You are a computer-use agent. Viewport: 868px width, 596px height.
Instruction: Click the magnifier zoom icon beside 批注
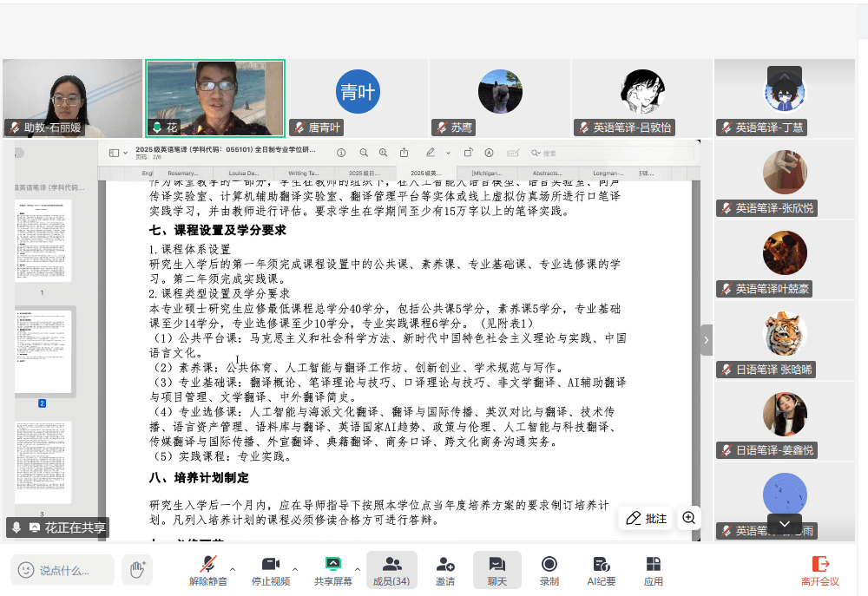coord(689,518)
